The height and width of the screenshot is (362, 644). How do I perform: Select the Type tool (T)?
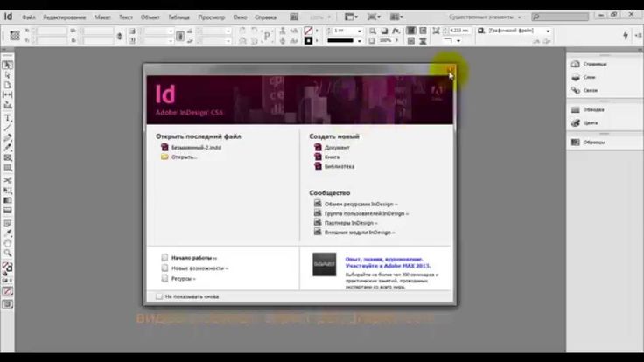(7, 118)
